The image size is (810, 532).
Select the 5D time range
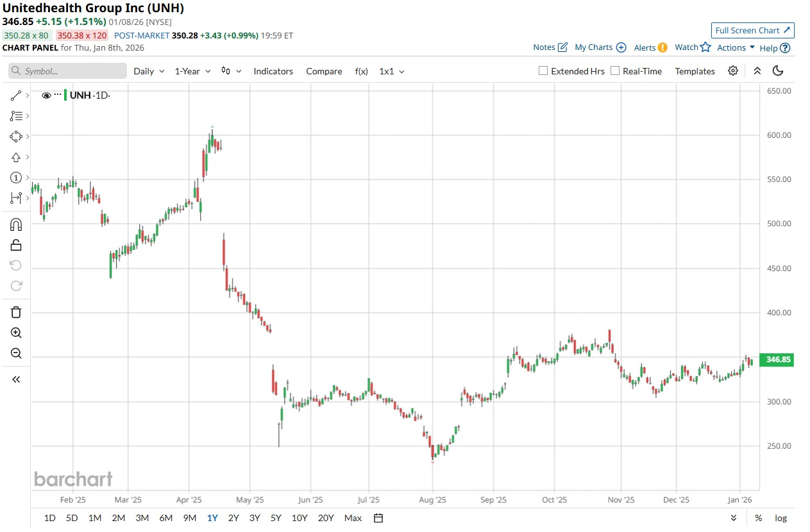point(72,518)
